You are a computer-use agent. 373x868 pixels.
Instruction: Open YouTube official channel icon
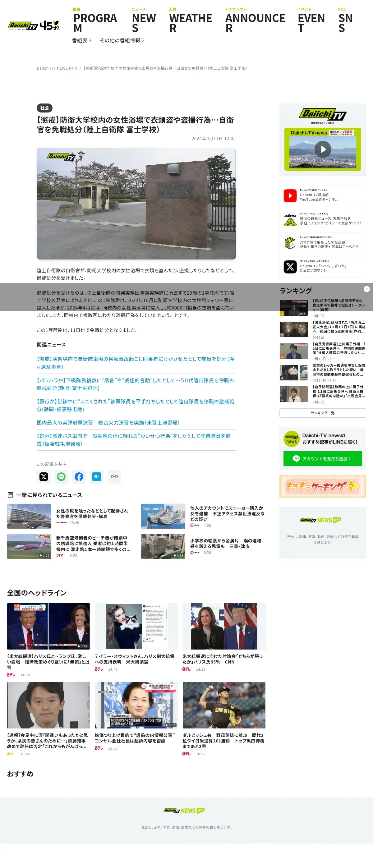coord(290,195)
